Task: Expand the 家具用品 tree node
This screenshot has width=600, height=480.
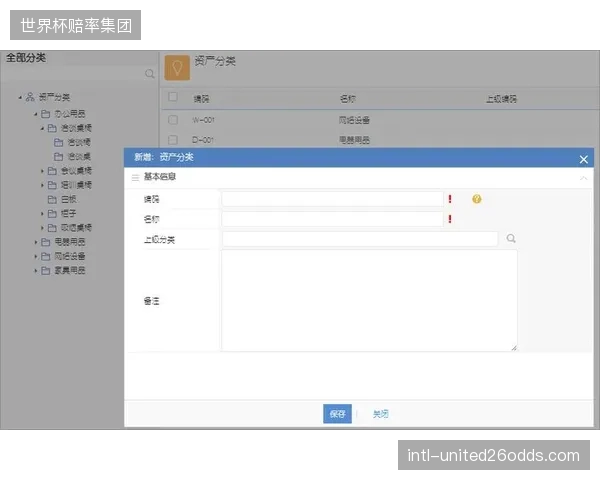Action: click(36, 271)
